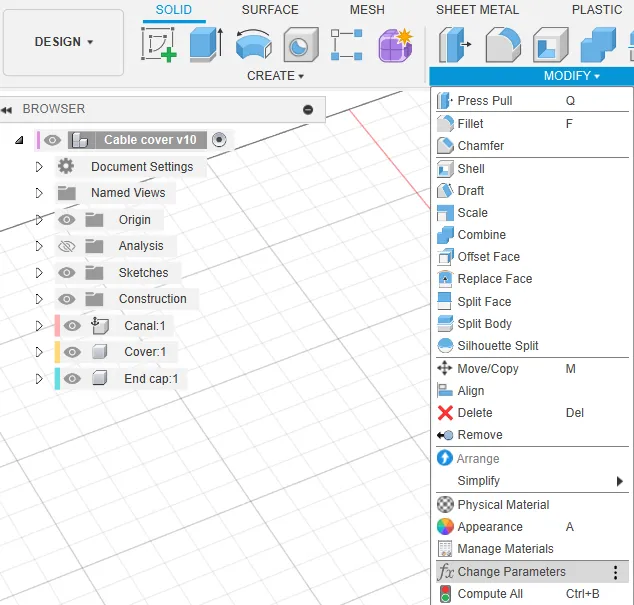Select the Revolve tool icon

pos(254,44)
